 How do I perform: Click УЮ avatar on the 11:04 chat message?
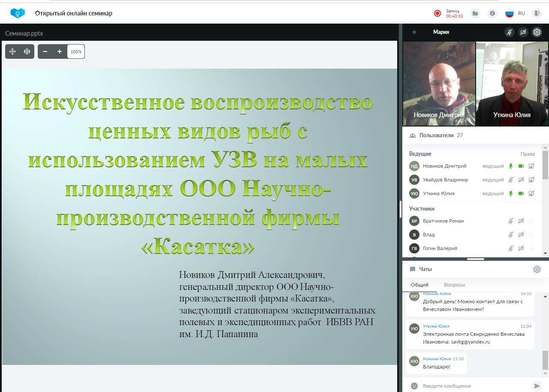coord(414,329)
